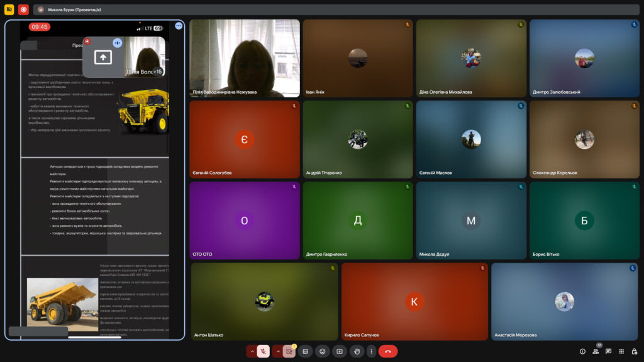Open the options menu on the presentation tile

(x=179, y=26)
